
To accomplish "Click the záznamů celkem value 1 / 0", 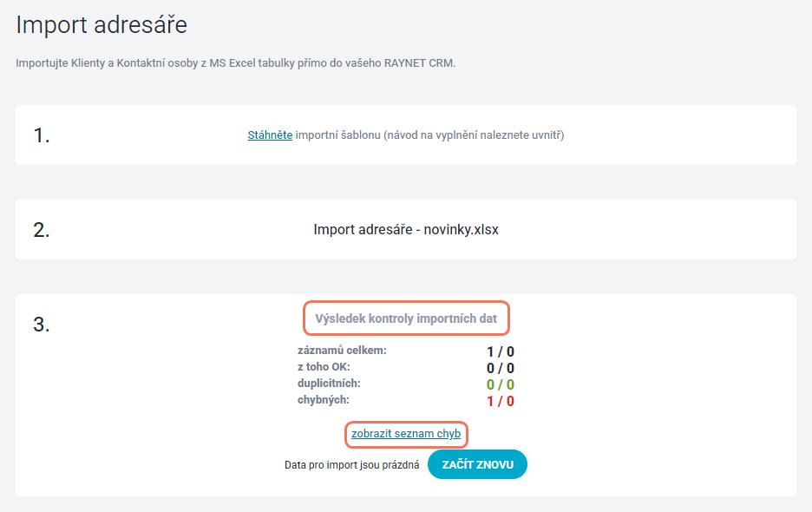I will [501, 351].
